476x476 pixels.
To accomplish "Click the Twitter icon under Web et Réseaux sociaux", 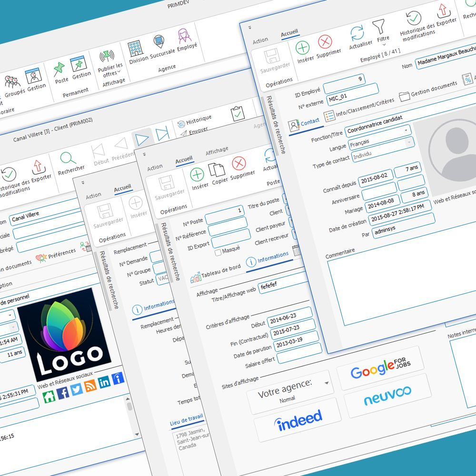I will 77,389.
